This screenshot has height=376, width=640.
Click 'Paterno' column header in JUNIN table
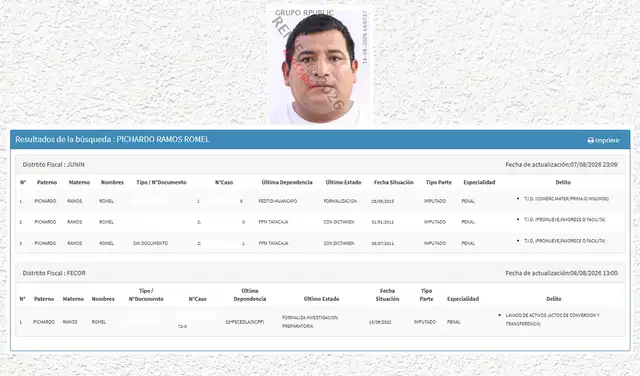(x=47, y=182)
